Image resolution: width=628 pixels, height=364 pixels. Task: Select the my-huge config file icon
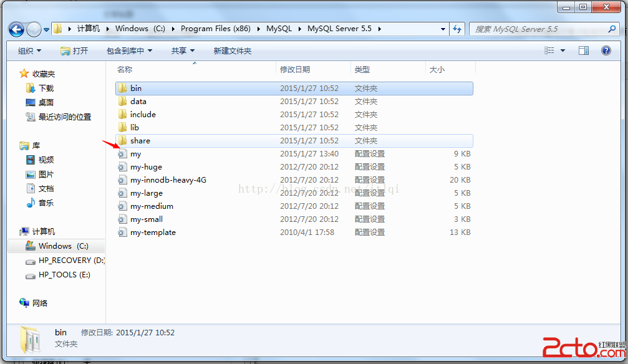click(122, 167)
